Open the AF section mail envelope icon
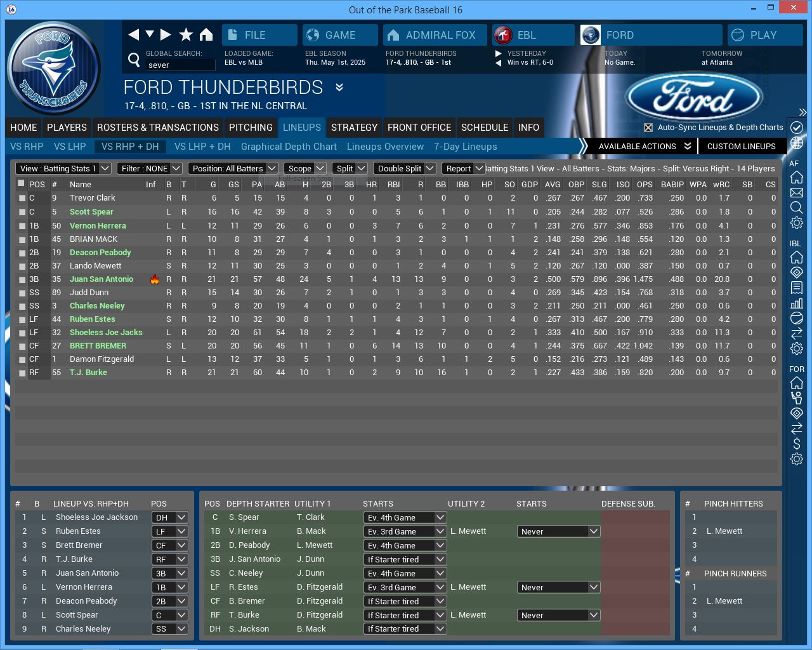The width and height of the screenshot is (812, 650). 797,192
